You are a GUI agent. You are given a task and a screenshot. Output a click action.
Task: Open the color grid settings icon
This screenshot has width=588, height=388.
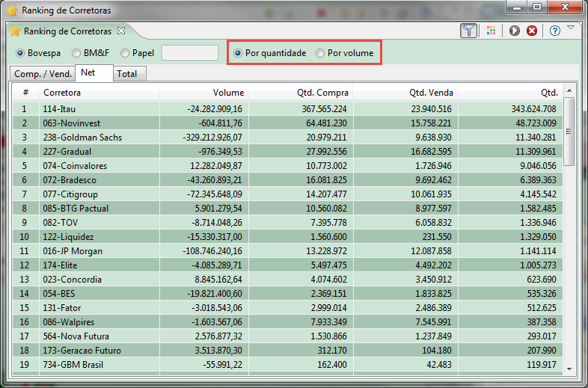click(x=491, y=31)
